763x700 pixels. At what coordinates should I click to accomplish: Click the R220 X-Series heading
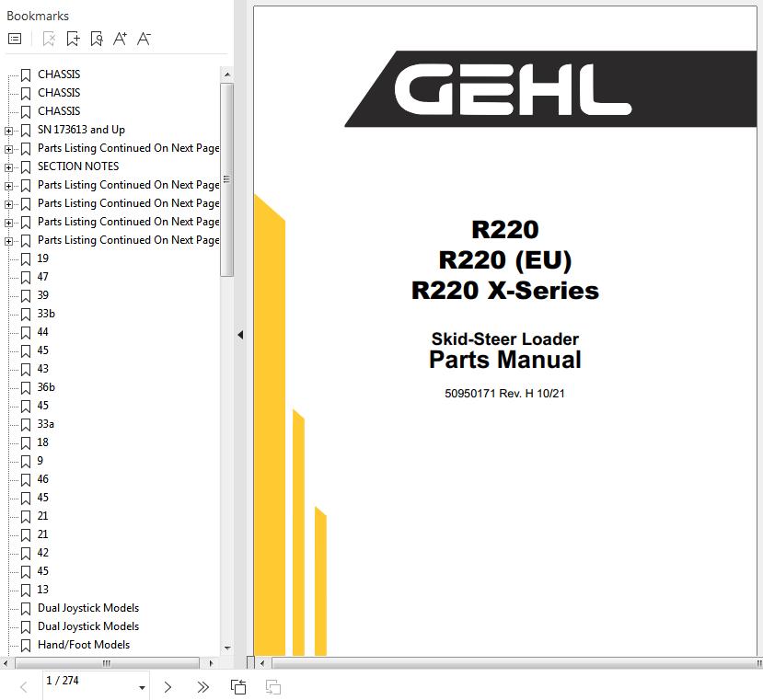tap(505, 291)
